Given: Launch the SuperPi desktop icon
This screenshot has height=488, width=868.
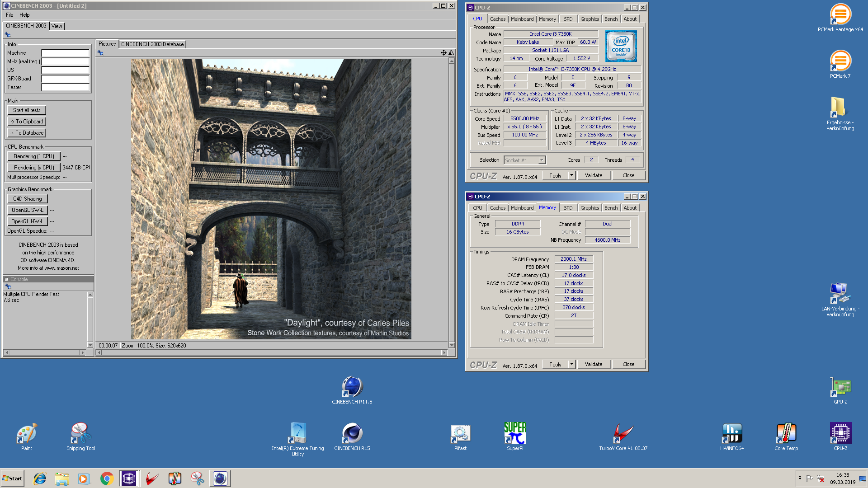Looking at the screenshot, I should pos(515,436).
